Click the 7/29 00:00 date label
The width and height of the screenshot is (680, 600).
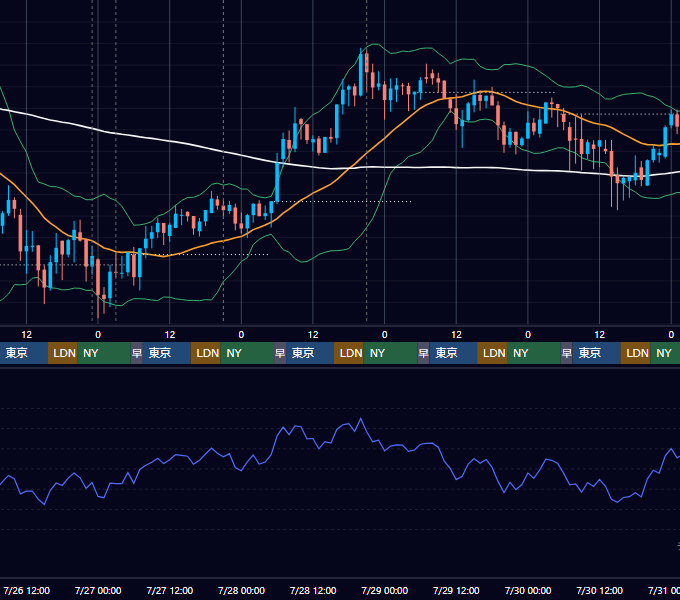[x=385, y=590]
